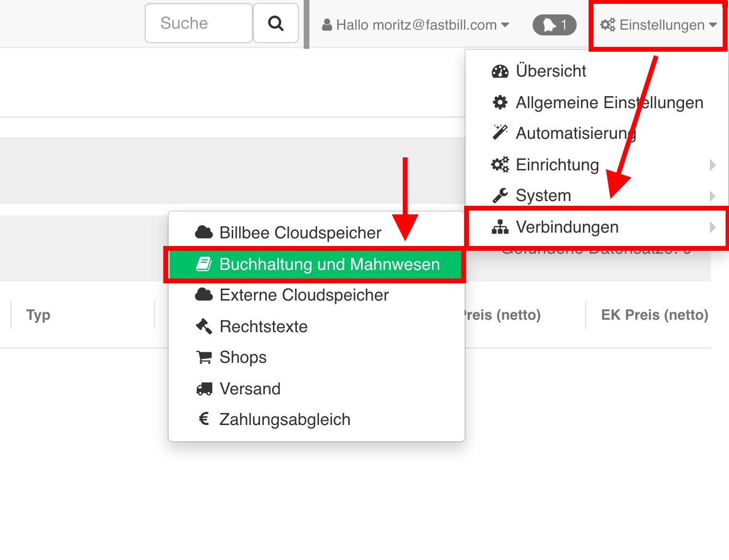Click the EK Preis (netto) column header
Viewport: 729px width, 560px height.
654,315
